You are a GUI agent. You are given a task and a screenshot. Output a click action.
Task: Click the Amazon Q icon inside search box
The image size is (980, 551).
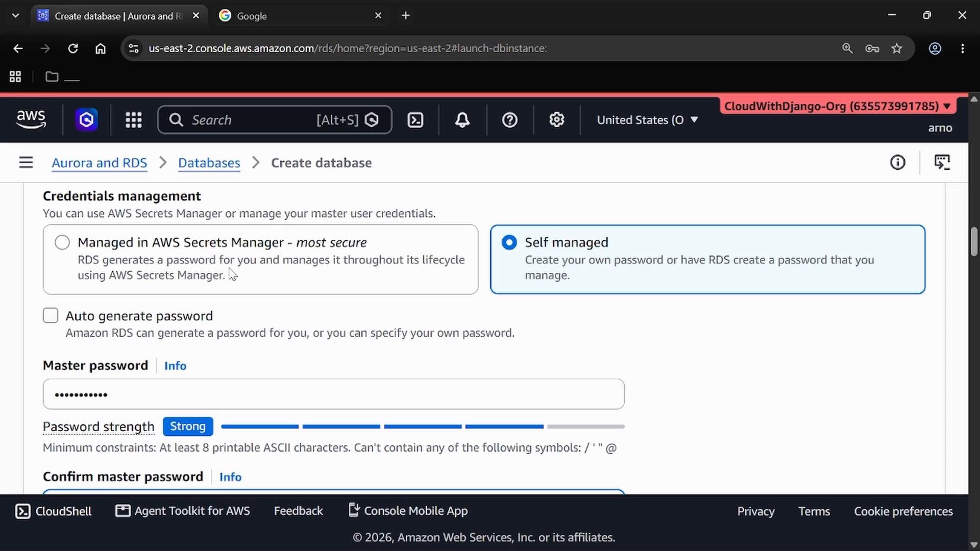coord(372,120)
